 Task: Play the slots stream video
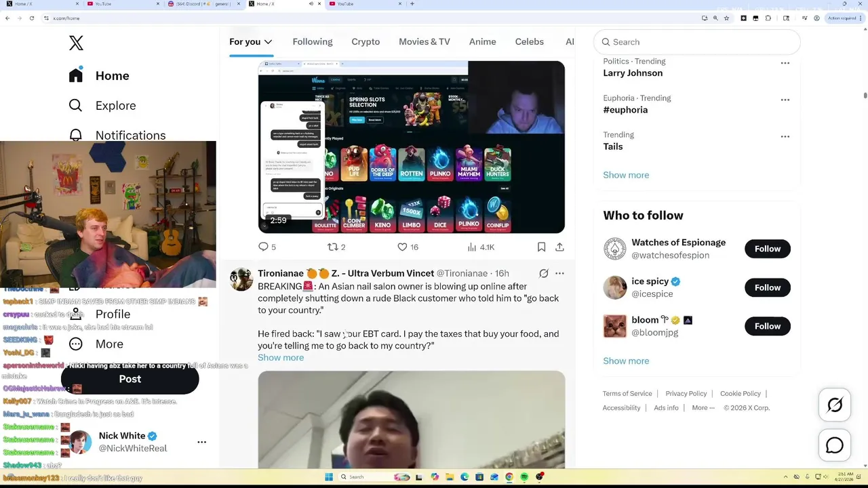pyautogui.click(x=411, y=147)
